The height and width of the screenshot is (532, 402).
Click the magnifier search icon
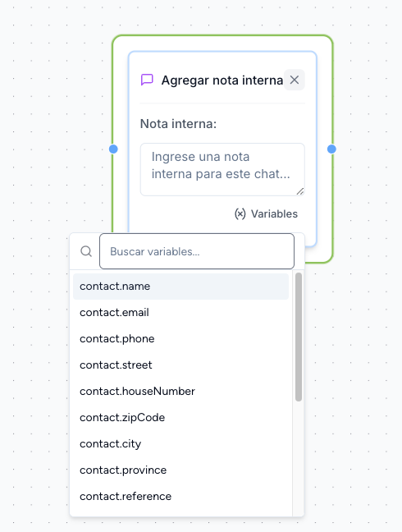(86, 251)
